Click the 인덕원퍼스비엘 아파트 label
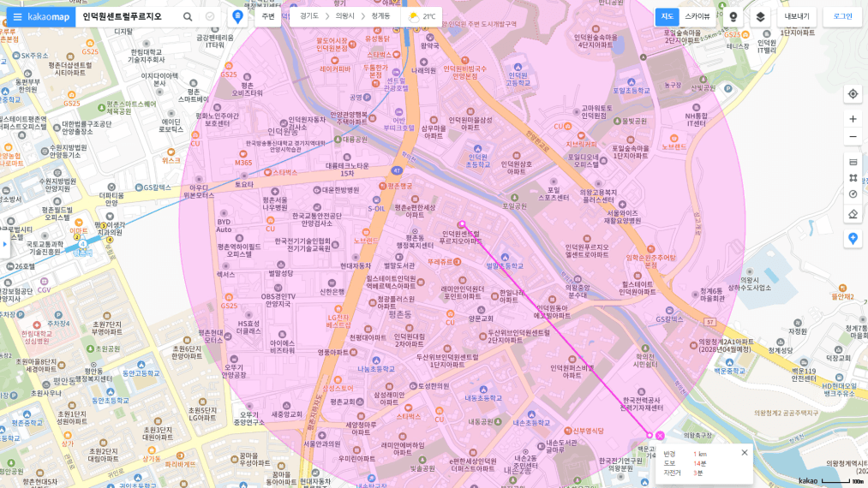This screenshot has width=868, height=488. click(572, 372)
